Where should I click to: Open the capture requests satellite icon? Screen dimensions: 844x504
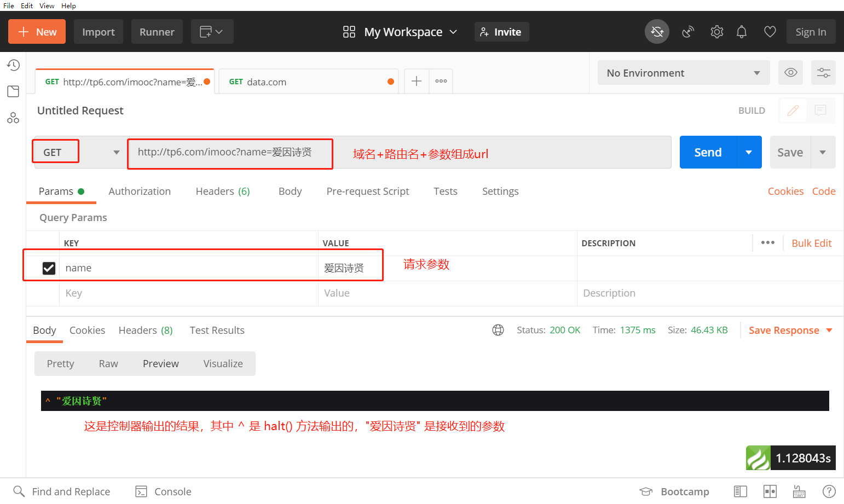[x=688, y=32]
